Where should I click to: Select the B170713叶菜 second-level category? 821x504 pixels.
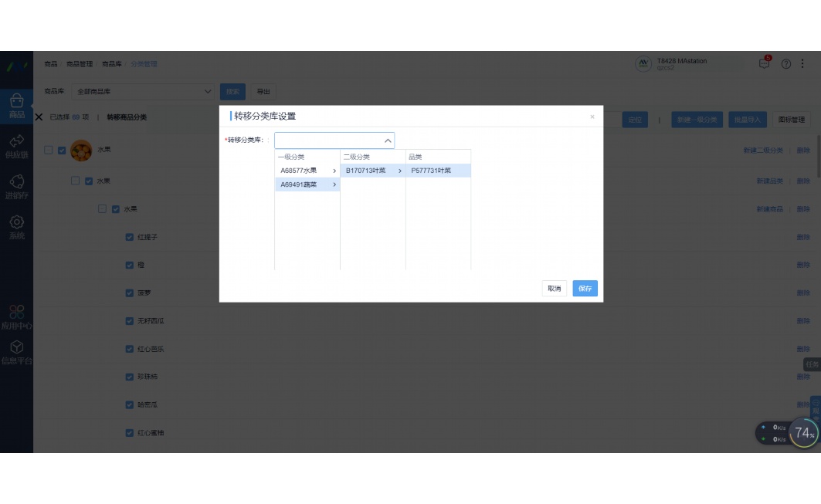pyautogui.click(x=372, y=171)
